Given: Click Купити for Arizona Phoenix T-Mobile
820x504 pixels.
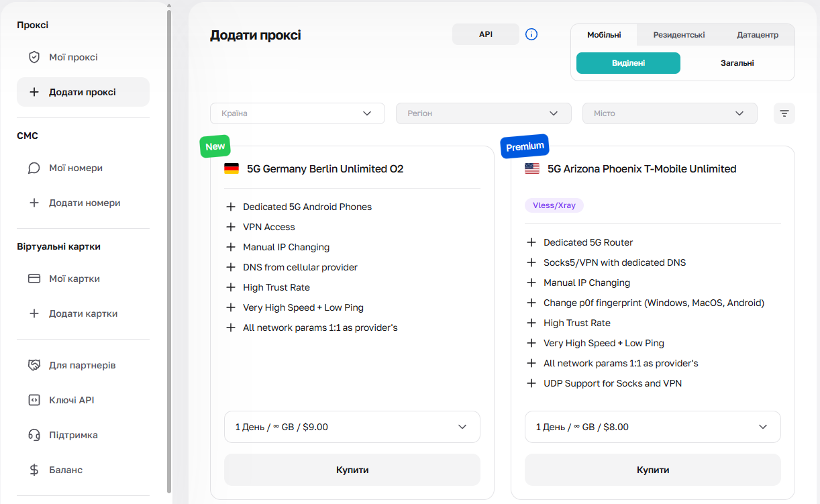Looking at the screenshot, I should (x=652, y=470).
